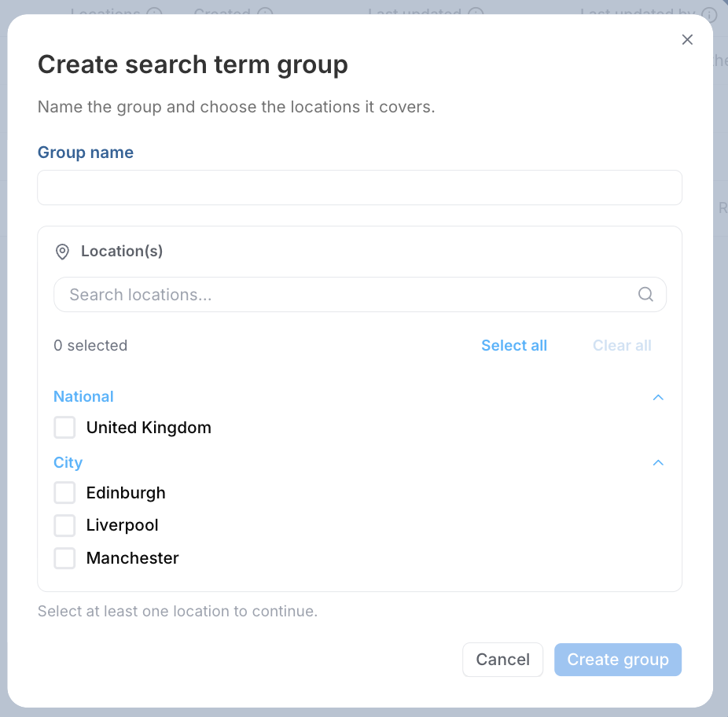The image size is (728, 717).
Task: Focus the Search locations field
Action: 360,294
